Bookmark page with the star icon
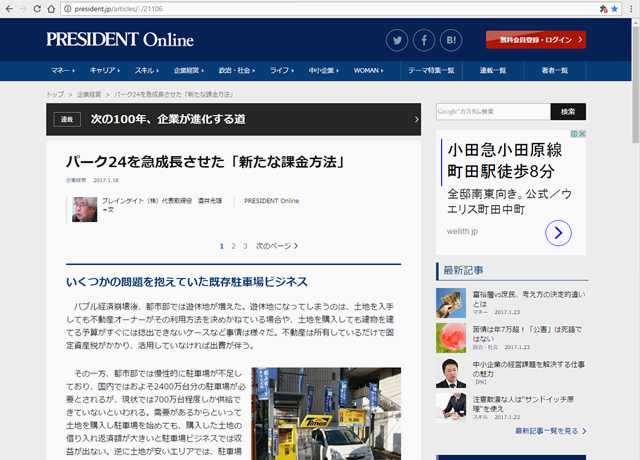Image resolution: width=640 pixels, height=460 pixels. [614, 8]
